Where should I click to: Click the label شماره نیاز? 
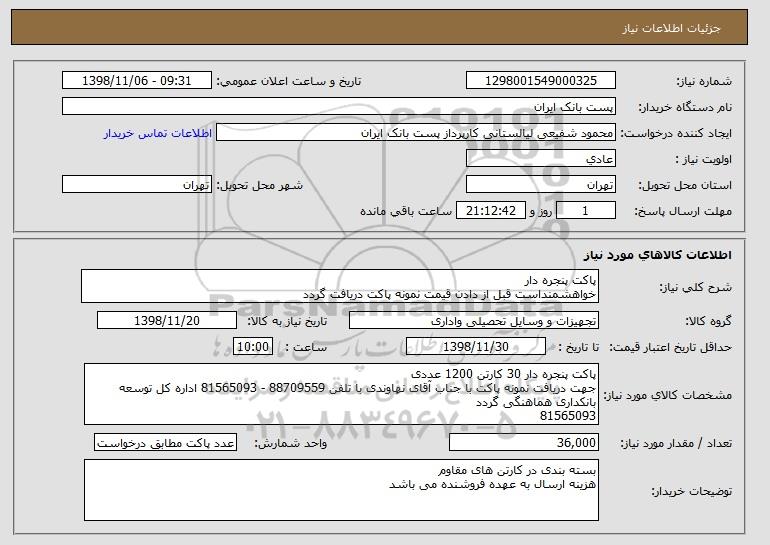pyautogui.click(x=704, y=82)
